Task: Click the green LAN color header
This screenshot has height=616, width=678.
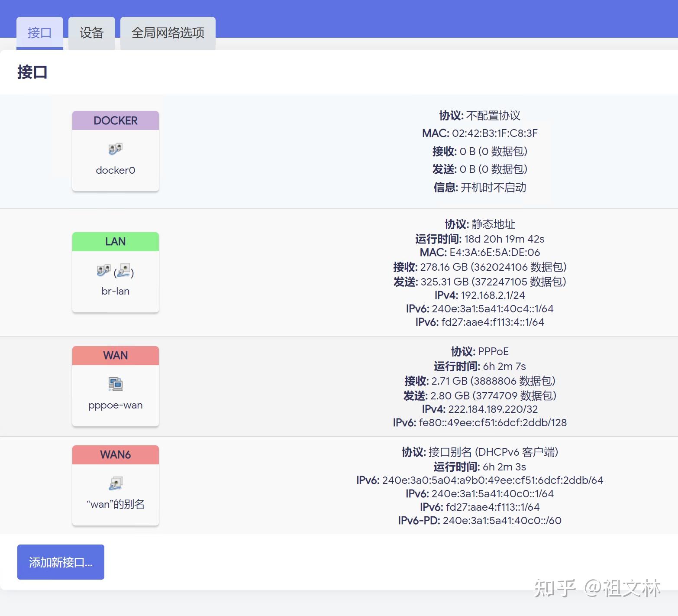Action: click(x=115, y=241)
